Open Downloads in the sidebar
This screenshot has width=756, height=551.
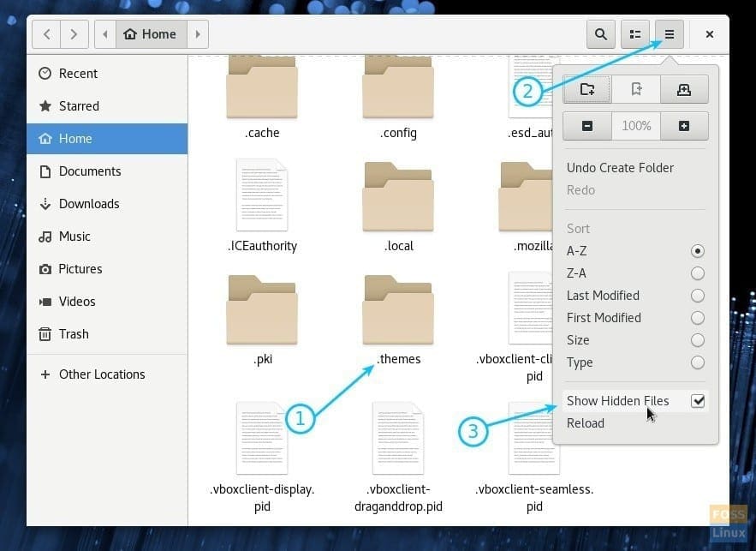pyautogui.click(x=107, y=204)
